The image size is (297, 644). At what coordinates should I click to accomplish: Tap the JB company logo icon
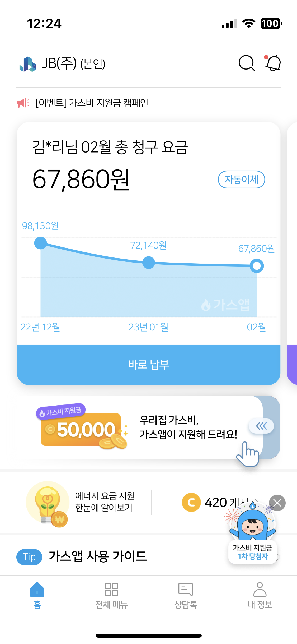(x=28, y=64)
